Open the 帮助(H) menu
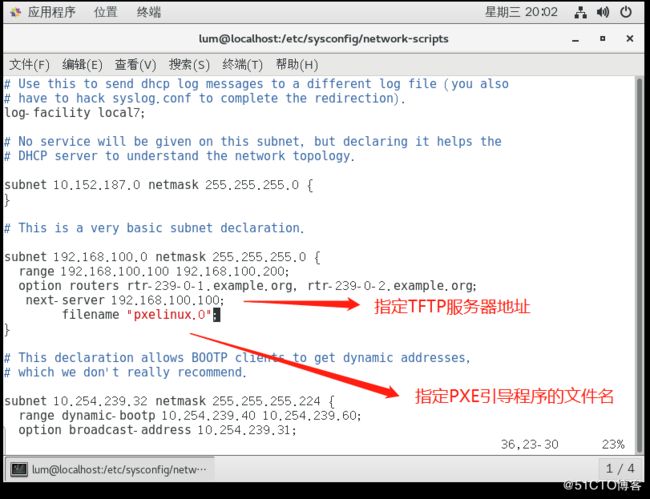The height and width of the screenshot is (499, 650). (x=297, y=65)
